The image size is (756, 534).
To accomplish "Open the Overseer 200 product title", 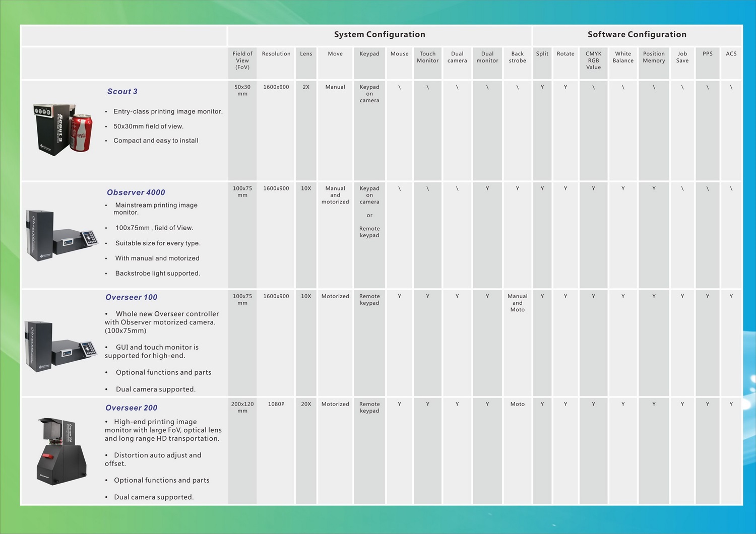I will pos(132,408).
